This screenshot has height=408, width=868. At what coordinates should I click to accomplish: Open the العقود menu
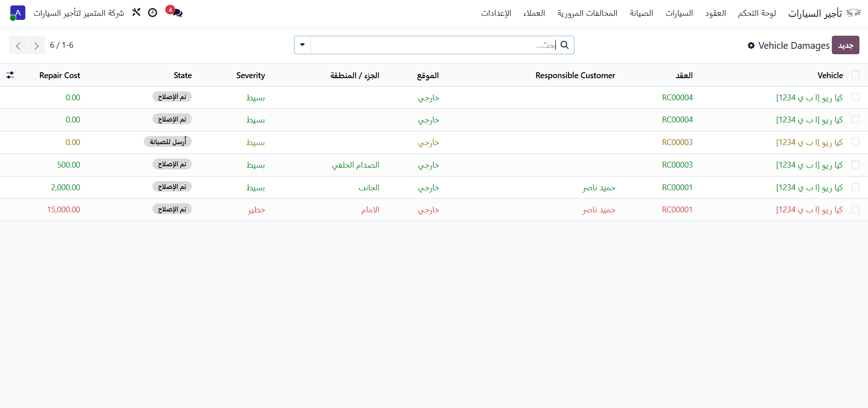pyautogui.click(x=716, y=13)
